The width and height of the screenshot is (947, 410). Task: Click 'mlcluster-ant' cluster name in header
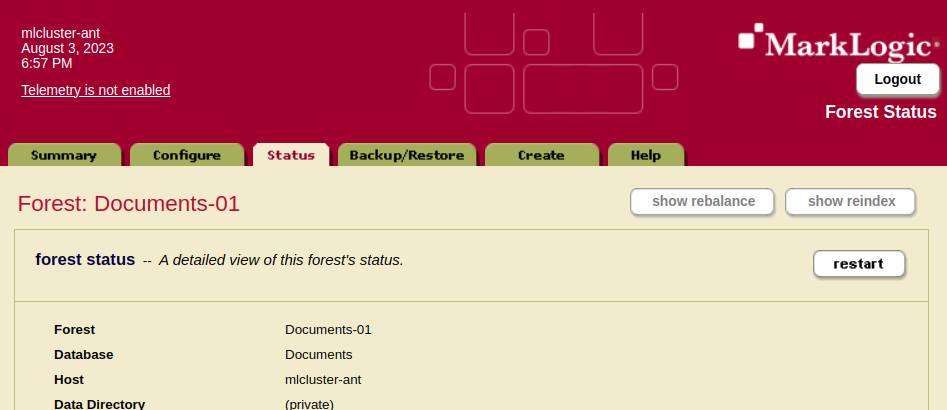coord(60,33)
